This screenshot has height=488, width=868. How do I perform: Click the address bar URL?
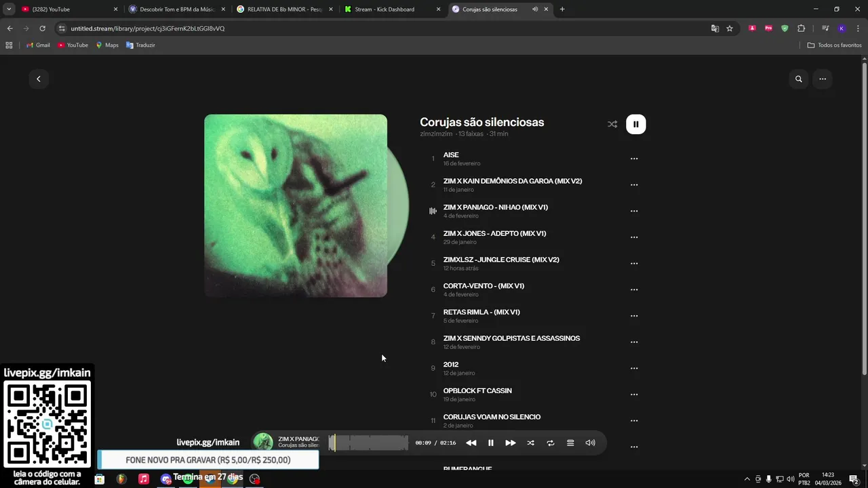[148, 28]
